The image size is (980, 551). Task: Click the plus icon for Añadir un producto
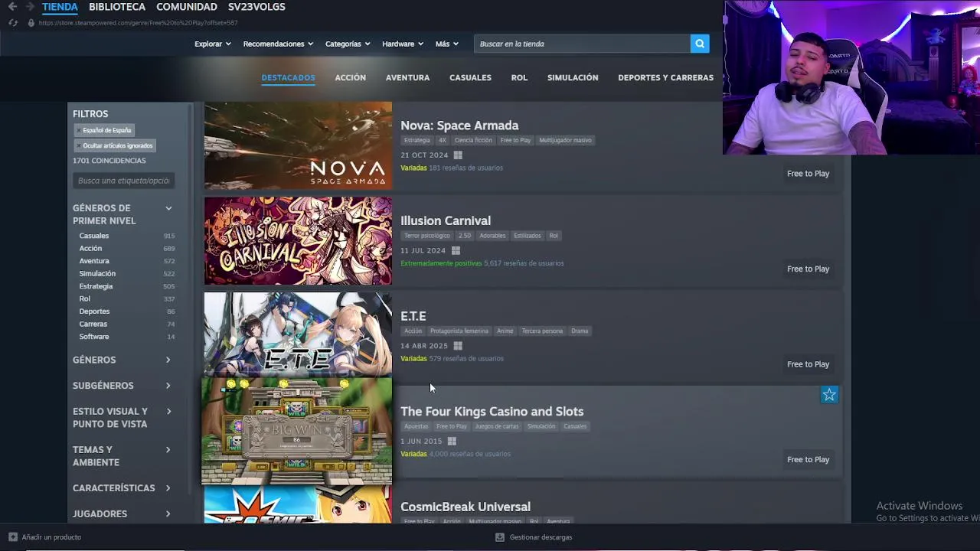(13, 537)
